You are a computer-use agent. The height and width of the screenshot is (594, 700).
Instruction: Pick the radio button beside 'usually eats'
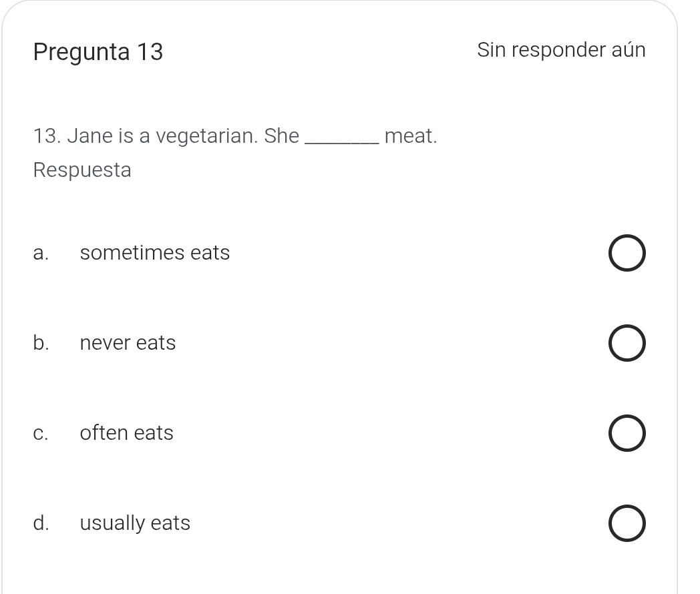(x=627, y=524)
